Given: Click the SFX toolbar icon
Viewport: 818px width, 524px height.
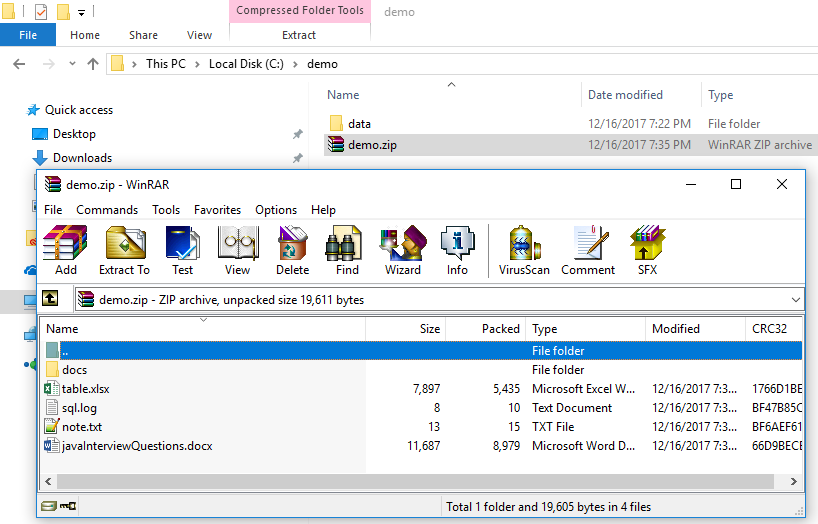Looking at the screenshot, I should click(647, 250).
